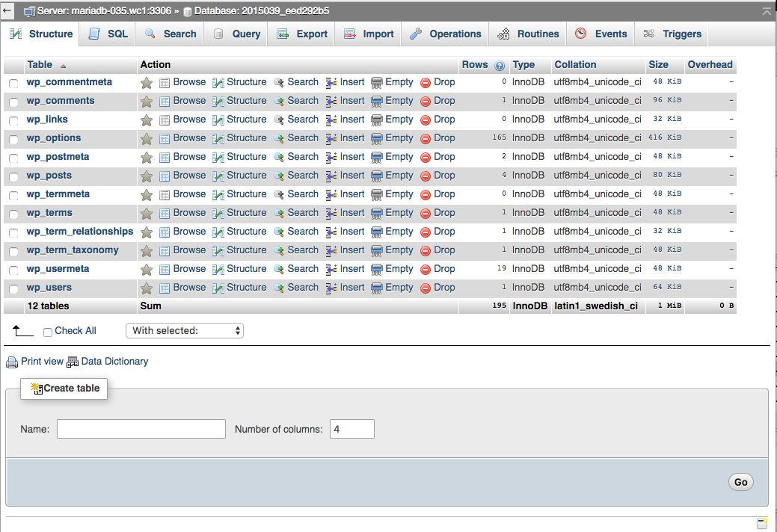Click the Number of columns field
777x532 pixels.
coord(351,429)
